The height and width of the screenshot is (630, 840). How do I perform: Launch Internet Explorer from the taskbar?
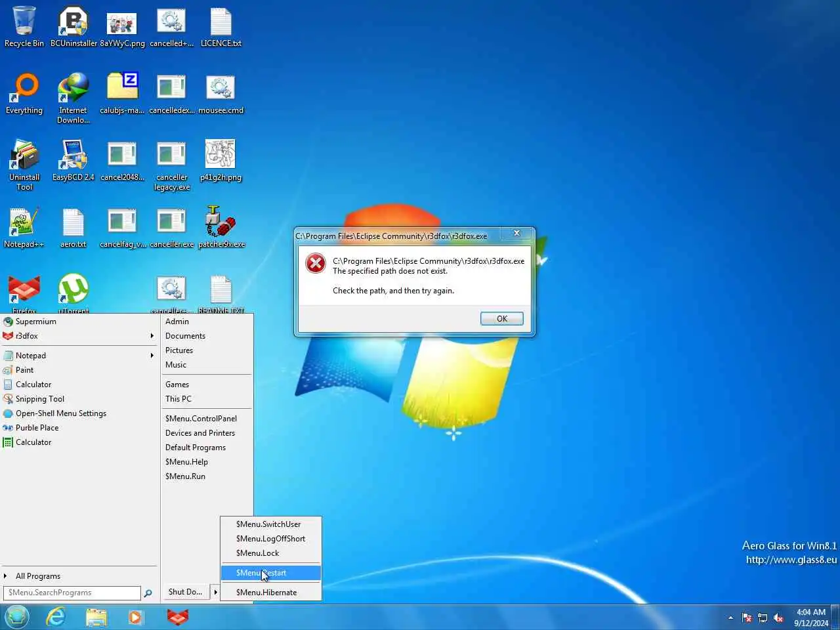click(x=56, y=617)
